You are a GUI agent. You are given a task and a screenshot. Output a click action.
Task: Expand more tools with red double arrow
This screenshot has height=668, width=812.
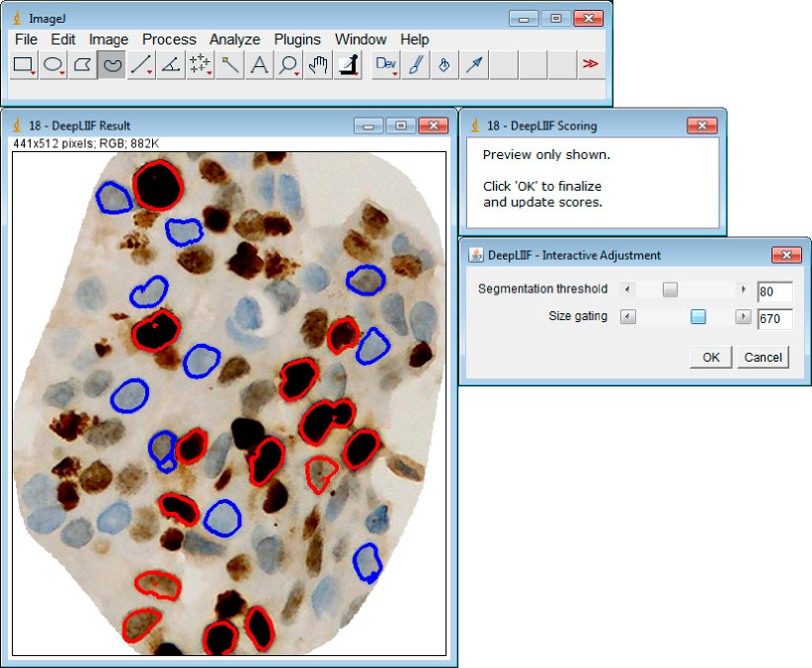point(590,64)
